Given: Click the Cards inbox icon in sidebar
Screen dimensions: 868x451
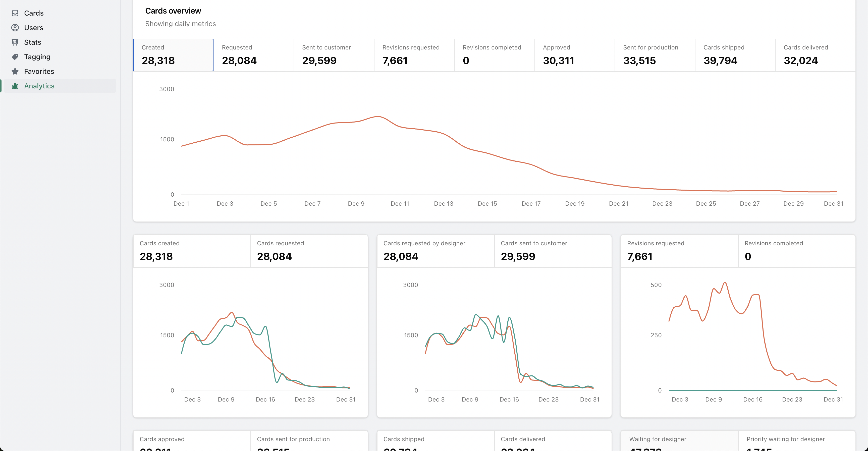Looking at the screenshot, I should coord(15,13).
